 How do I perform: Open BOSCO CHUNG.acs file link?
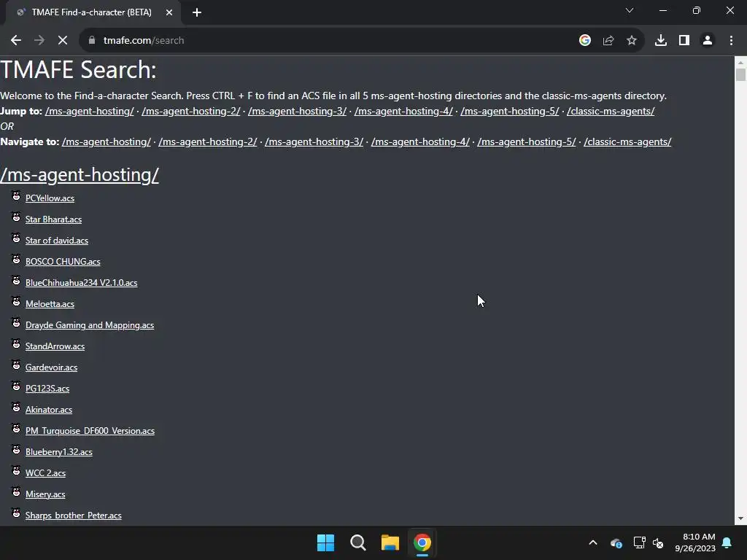[x=63, y=262]
